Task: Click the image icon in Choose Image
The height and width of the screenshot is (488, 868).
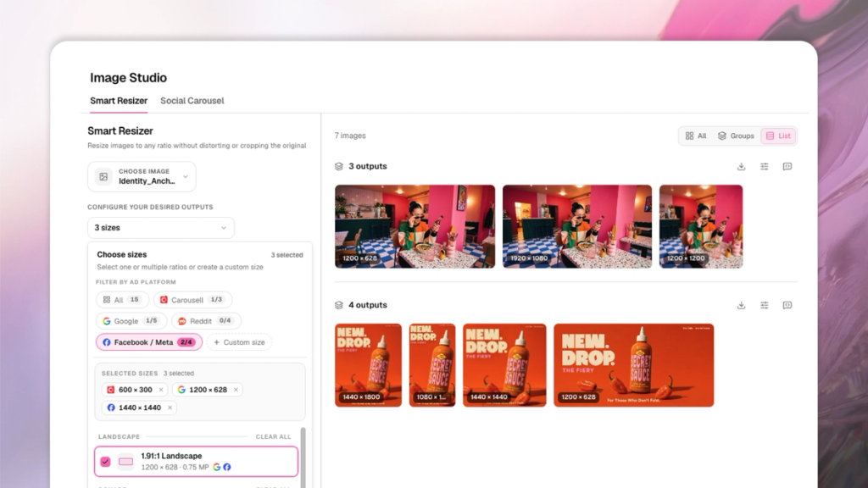Action: point(103,176)
